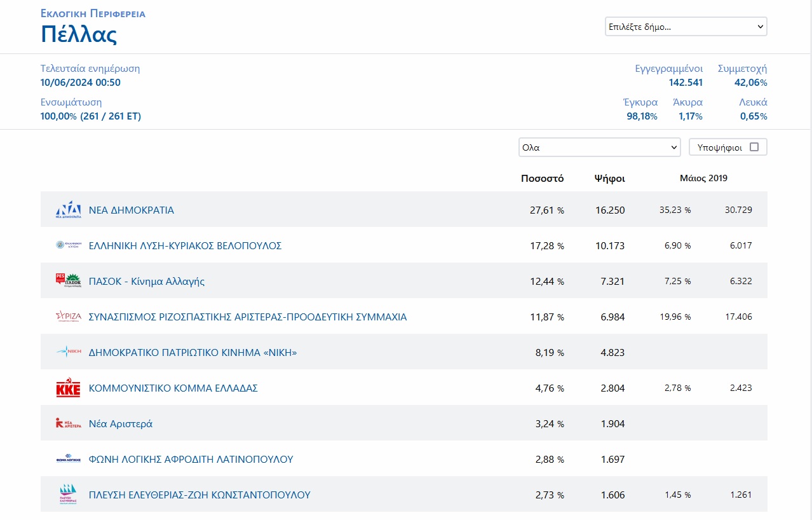The width and height of the screenshot is (812, 520).
Task: Click the 11,87 % percentage value
Action: (546, 317)
